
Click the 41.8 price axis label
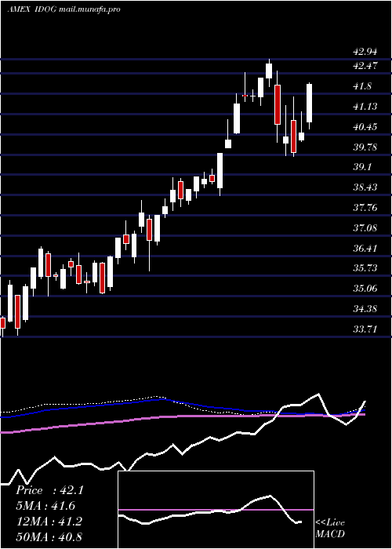(x=362, y=86)
